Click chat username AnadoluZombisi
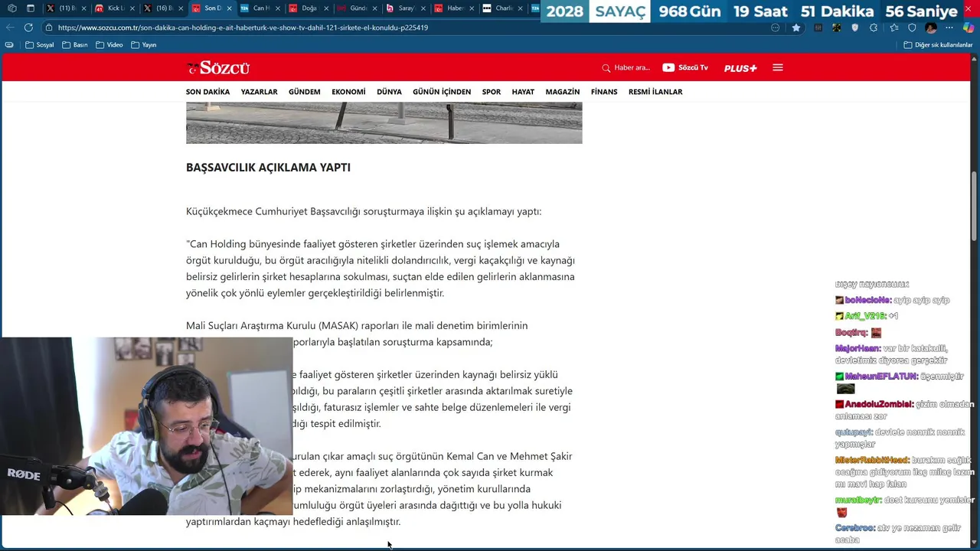This screenshot has height=551, width=980. pyautogui.click(x=879, y=404)
